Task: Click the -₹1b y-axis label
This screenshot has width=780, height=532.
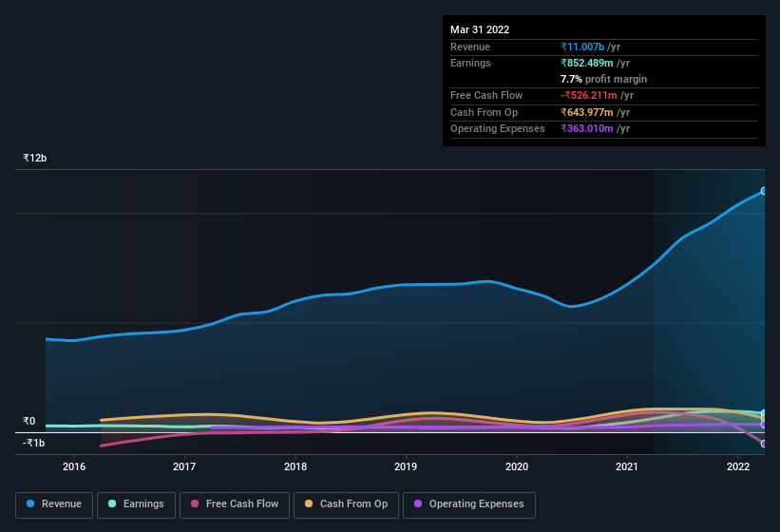Action: coord(34,443)
